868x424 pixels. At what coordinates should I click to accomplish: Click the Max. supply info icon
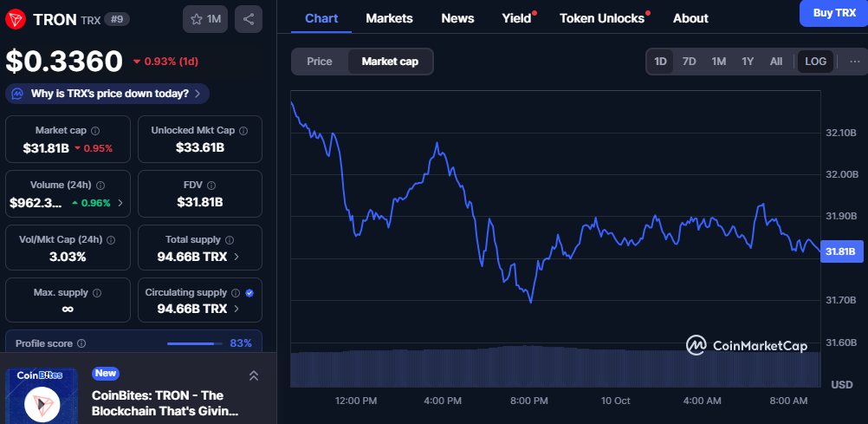(96, 293)
